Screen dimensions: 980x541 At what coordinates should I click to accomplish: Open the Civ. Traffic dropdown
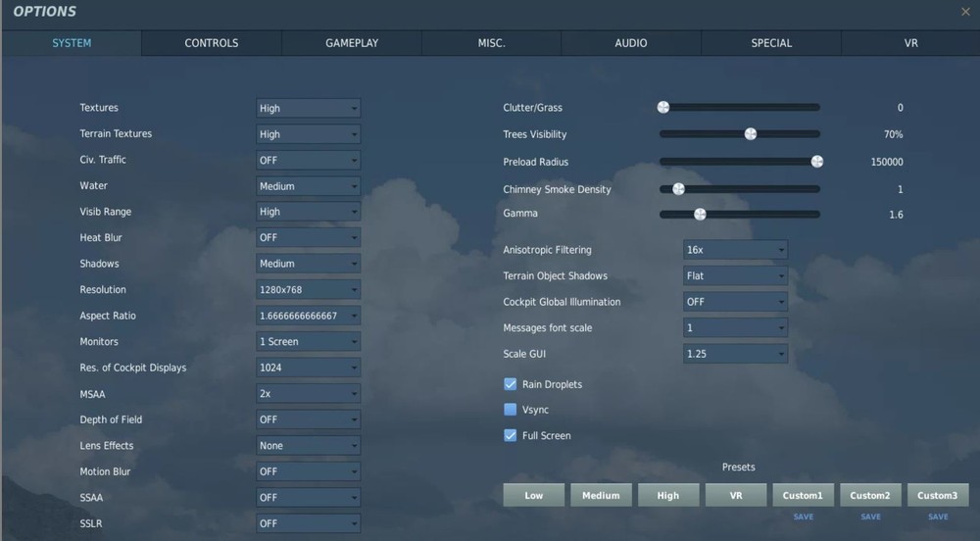click(308, 160)
